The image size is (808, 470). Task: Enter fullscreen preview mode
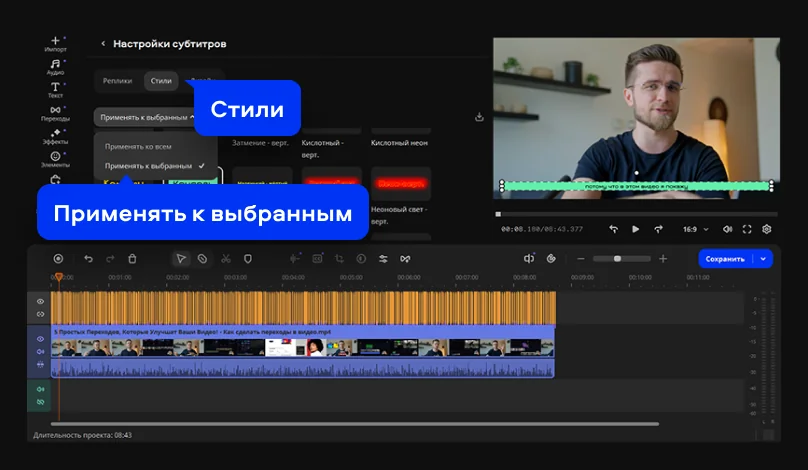pos(747,229)
